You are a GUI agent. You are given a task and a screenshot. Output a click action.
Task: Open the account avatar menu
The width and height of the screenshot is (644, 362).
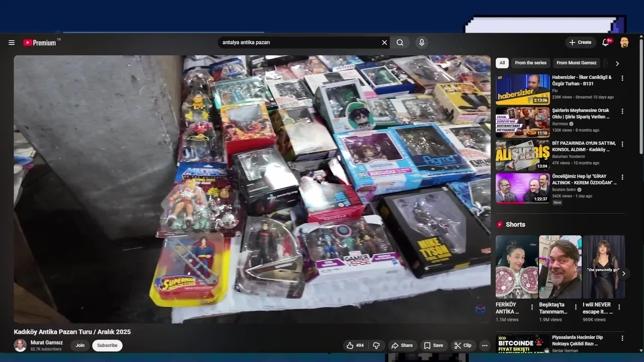(624, 43)
